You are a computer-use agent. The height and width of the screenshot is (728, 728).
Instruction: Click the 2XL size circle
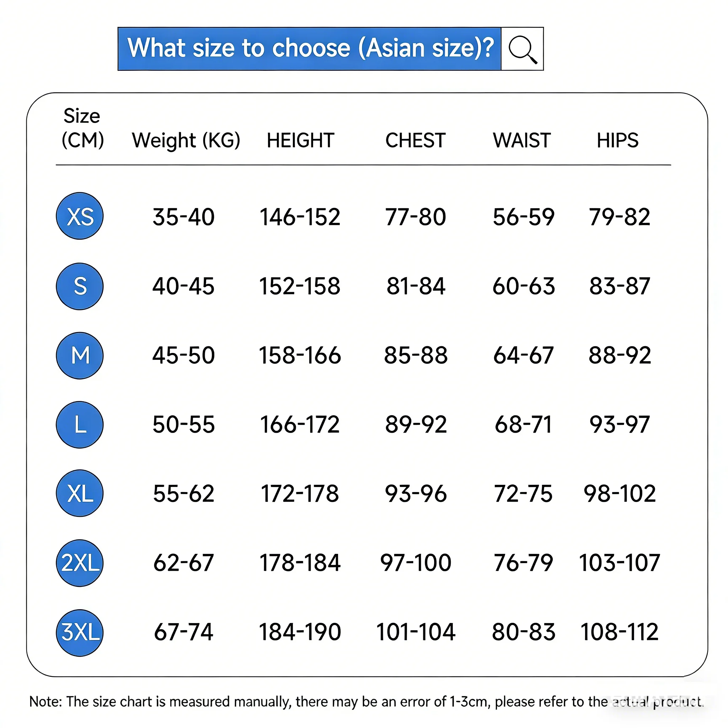pos(80,563)
